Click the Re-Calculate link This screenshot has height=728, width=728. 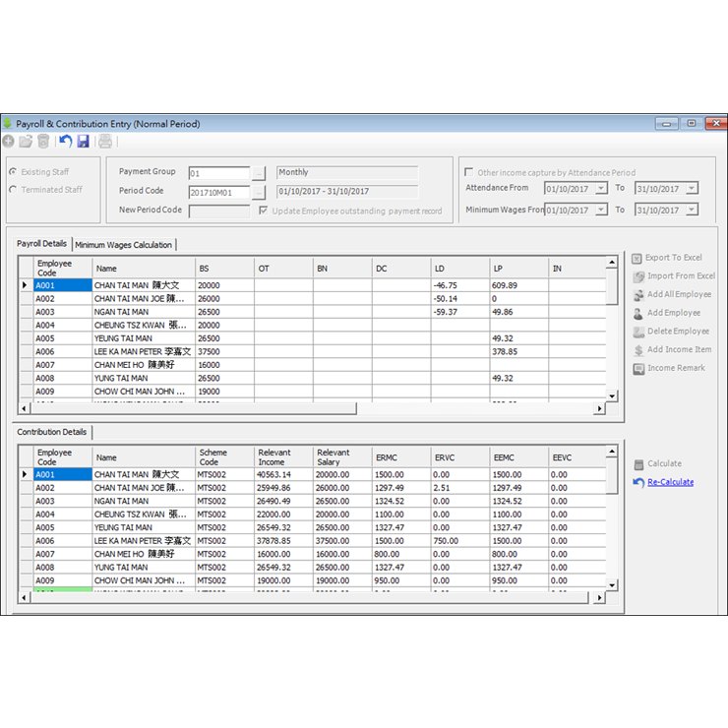click(x=670, y=482)
